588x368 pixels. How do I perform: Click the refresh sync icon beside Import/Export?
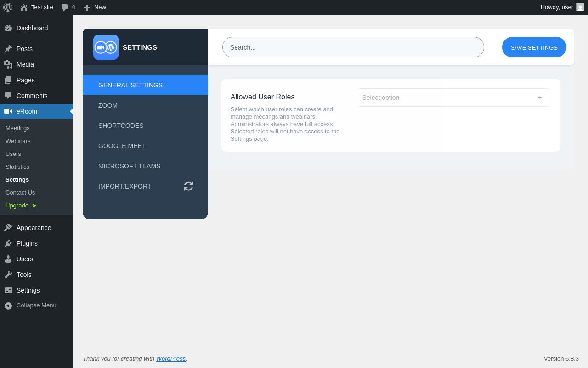click(188, 186)
